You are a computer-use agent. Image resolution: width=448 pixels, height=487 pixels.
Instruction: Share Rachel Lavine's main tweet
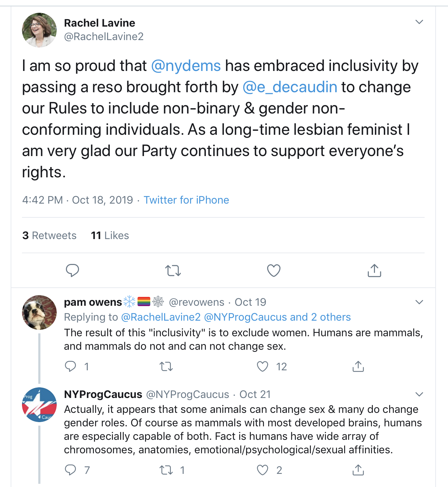coord(374,271)
